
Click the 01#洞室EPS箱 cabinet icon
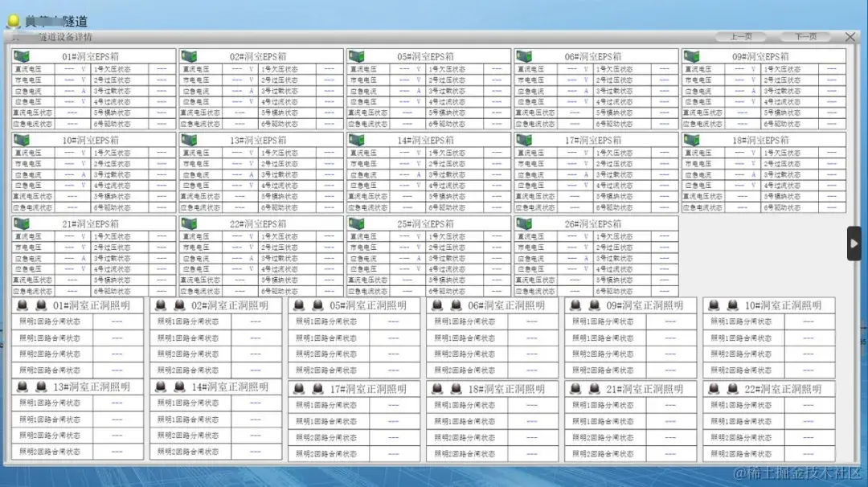[22, 56]
